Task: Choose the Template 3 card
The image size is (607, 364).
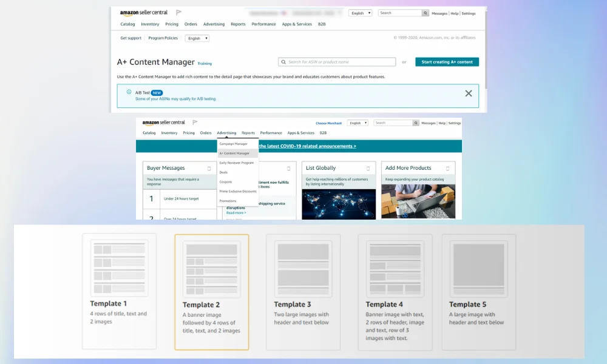Action: click(303, 292)
